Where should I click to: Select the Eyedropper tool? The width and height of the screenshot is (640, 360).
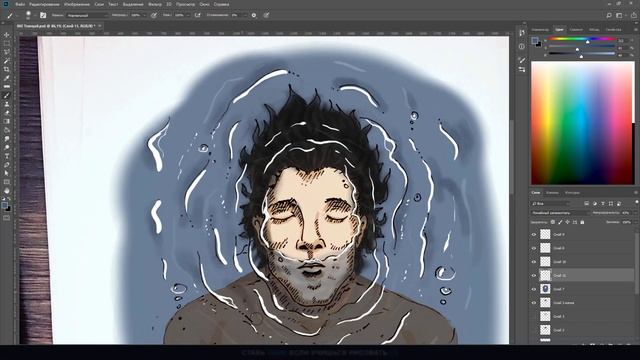7,78
